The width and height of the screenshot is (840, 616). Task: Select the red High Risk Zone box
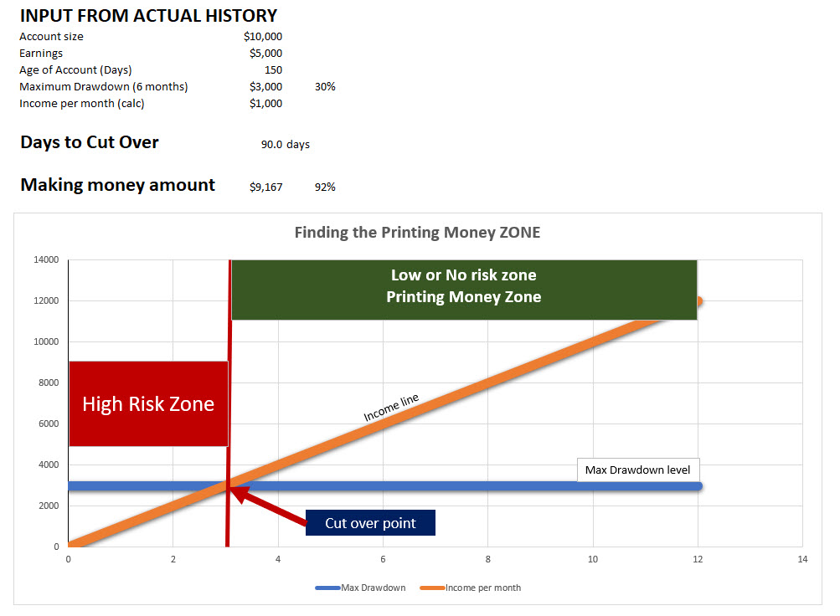tap(148, 404)
